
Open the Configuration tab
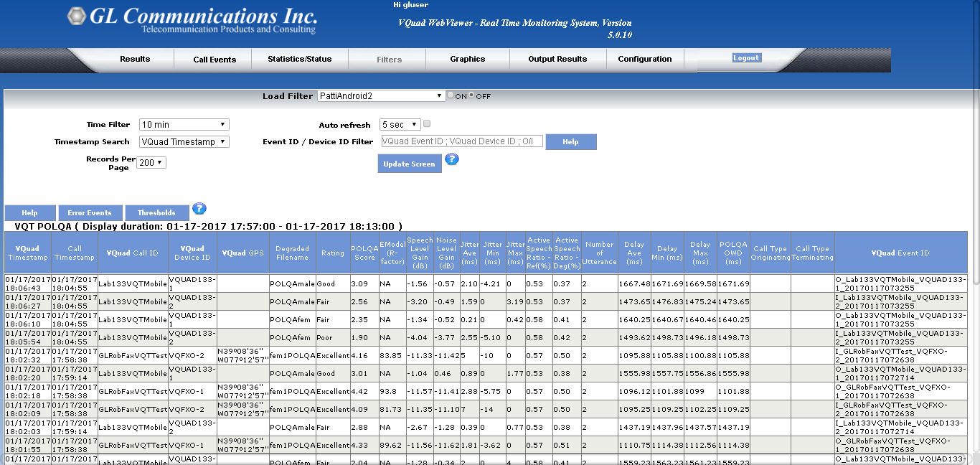coord(645,59)
